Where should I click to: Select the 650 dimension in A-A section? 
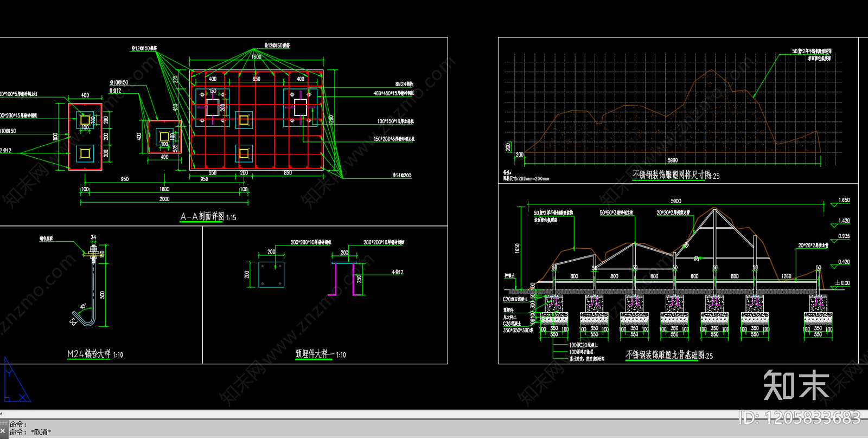pos(256,79)
